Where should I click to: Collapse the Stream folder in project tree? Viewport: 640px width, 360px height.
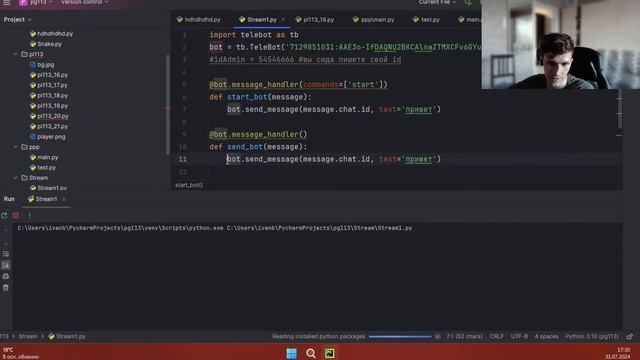[x=16, y=178]
